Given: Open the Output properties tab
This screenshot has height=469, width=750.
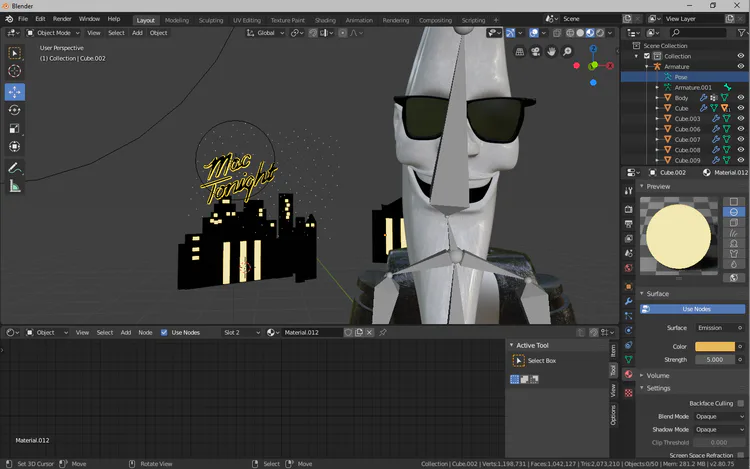Looking at the screenshot, I should [x=629, y=224].
